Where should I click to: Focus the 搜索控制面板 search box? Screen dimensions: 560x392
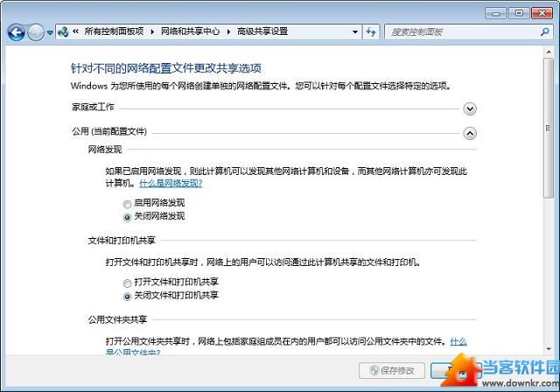click(x=464, y=31)
